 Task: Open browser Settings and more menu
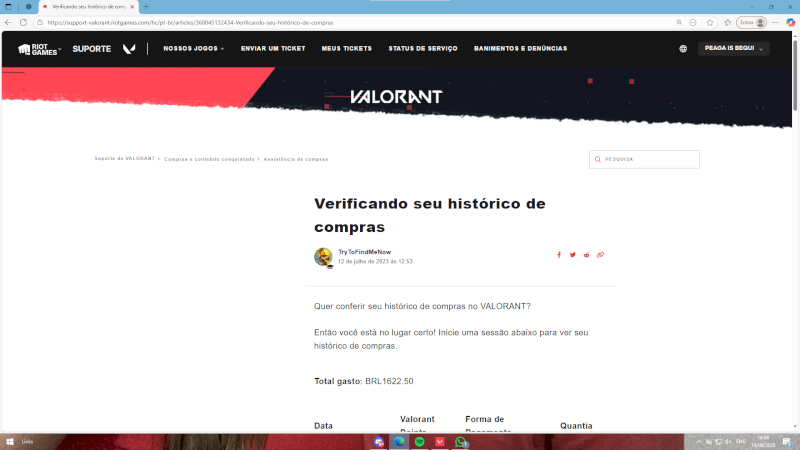pyautogui.click(x=775, y=22)
